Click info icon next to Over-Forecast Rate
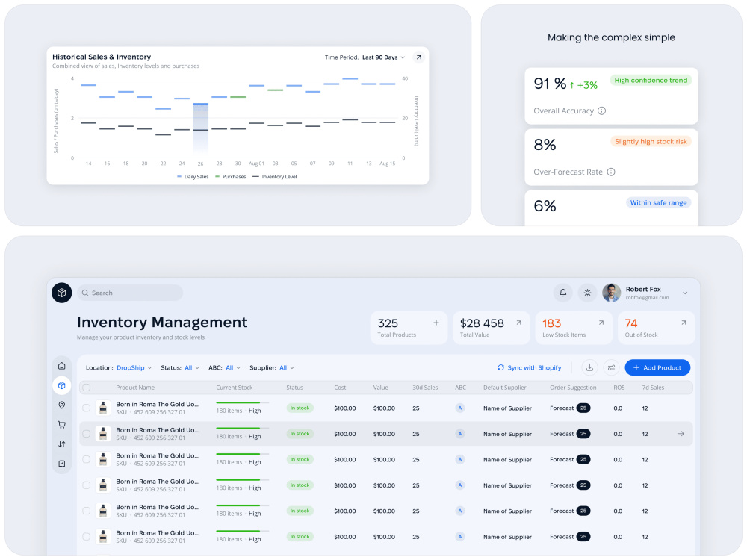The height and width of the screenshot is (560, 747). pyautogui.click(x=611, y=172)
